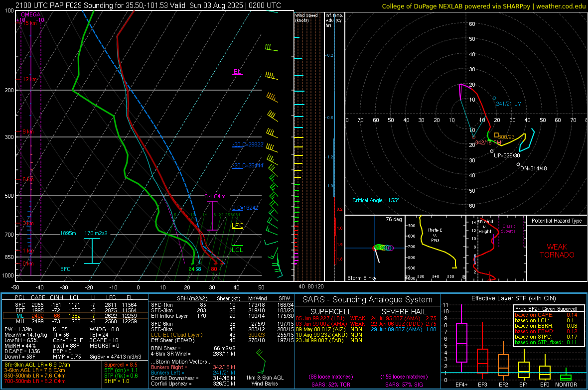The image size is (588, 390).
Task: Click 'BRN Shear =' row
Action: click(x=193, y=348)
